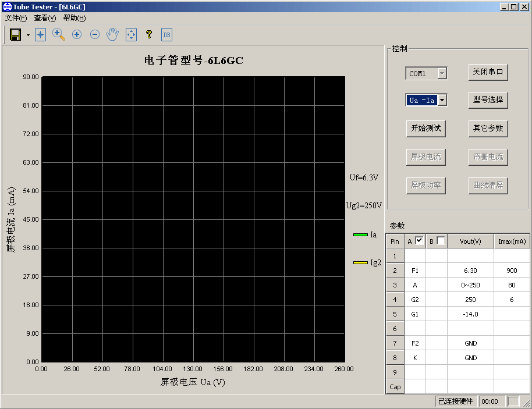This screenshot has height=409, width=532.
Task: Open the 查看(V) menu
Action: click(45, 18)
